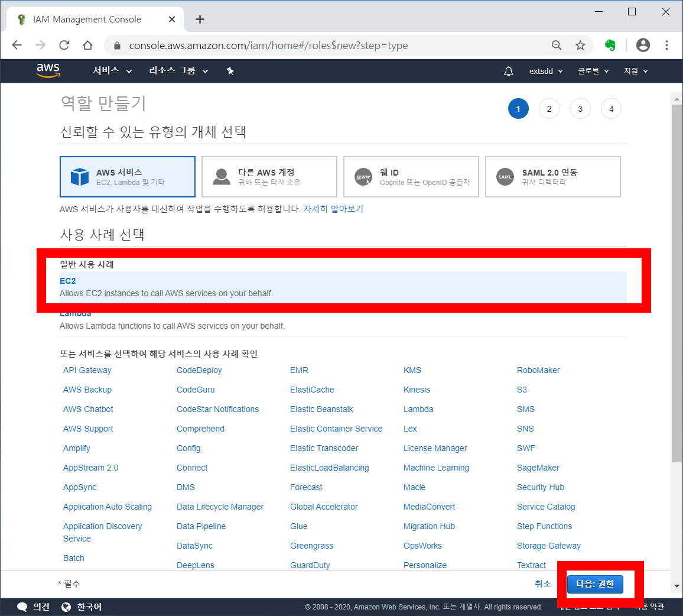Close the IAM Management Console tab
683x616 pixels.
pos(171,19)
